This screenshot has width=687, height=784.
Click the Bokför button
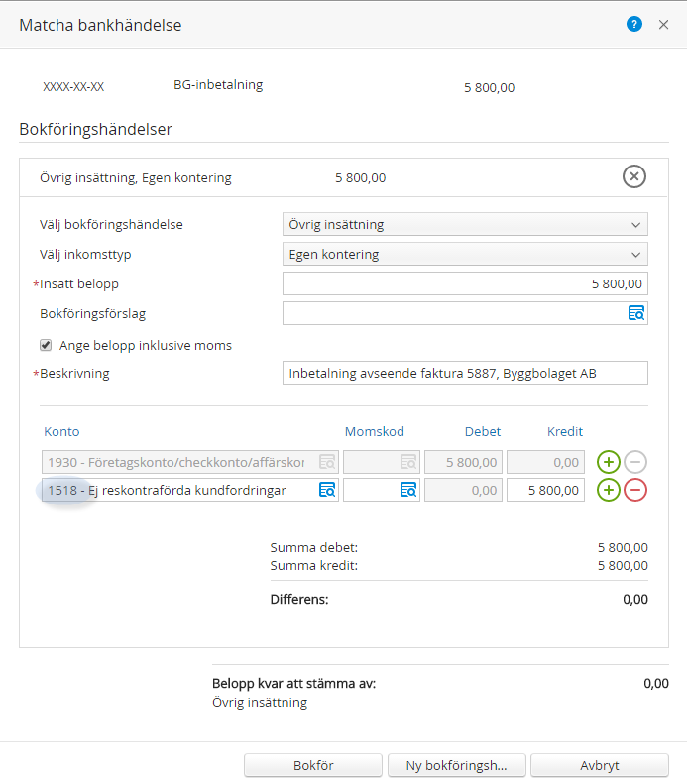point(313,765)
